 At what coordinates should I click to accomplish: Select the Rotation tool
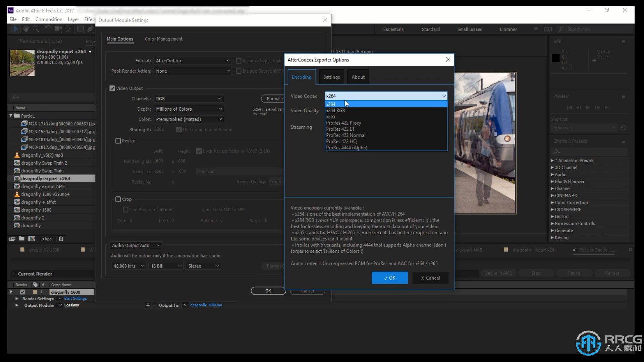[x=48, y=29]
